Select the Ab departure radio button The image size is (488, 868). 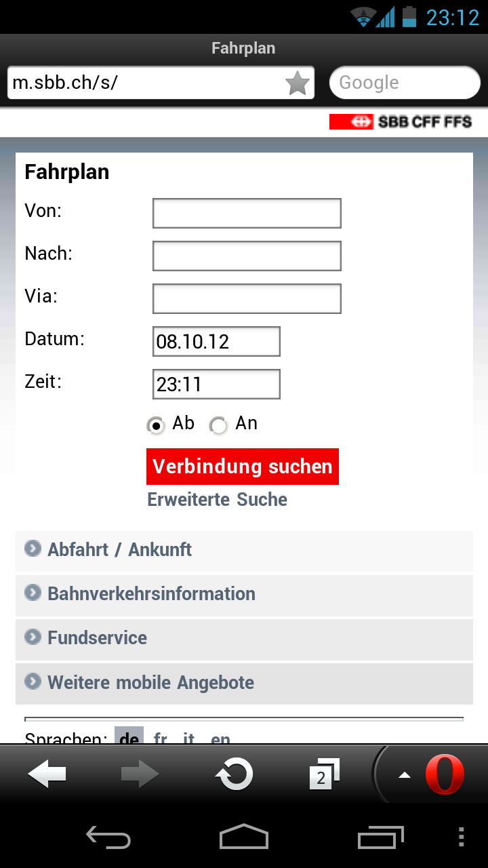(157, 425)
